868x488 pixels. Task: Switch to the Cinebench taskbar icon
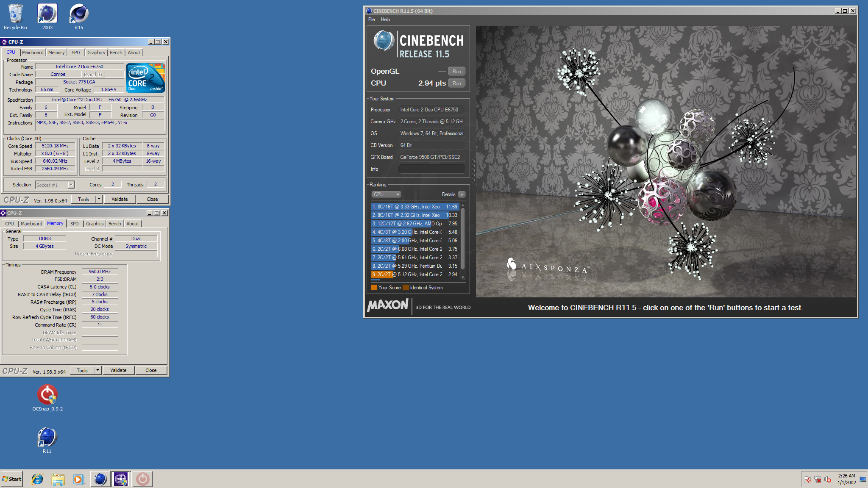(x=100, y=479)
